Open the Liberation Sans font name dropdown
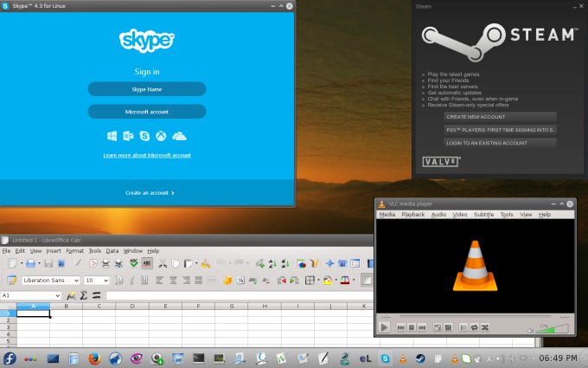Viewport: 588px width, 368px height. pos(76,281)
